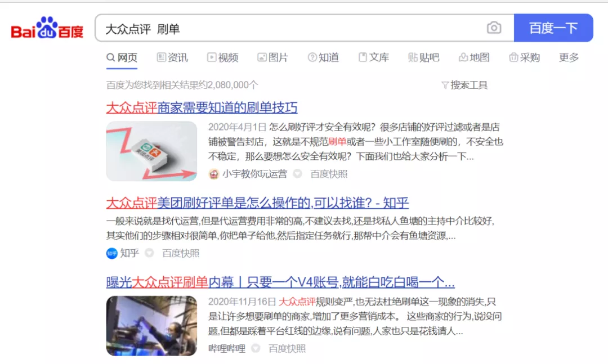The width and height of the screenshot is (608, 364).
Task: Visit source 小宇教你玩运营
Action: point(255,174)
